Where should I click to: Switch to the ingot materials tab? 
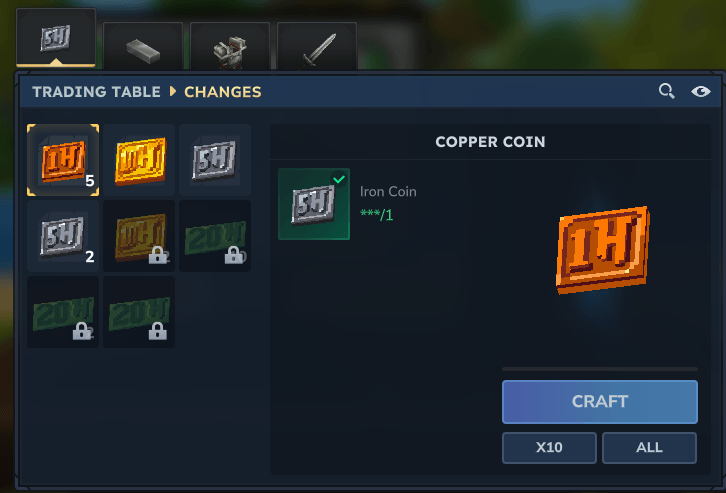point(143,46)
